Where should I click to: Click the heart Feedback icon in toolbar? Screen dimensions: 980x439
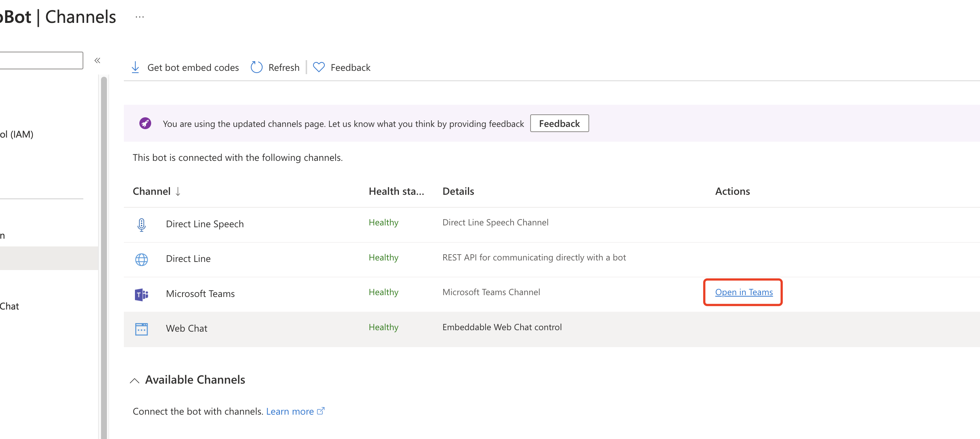[319, 68]
